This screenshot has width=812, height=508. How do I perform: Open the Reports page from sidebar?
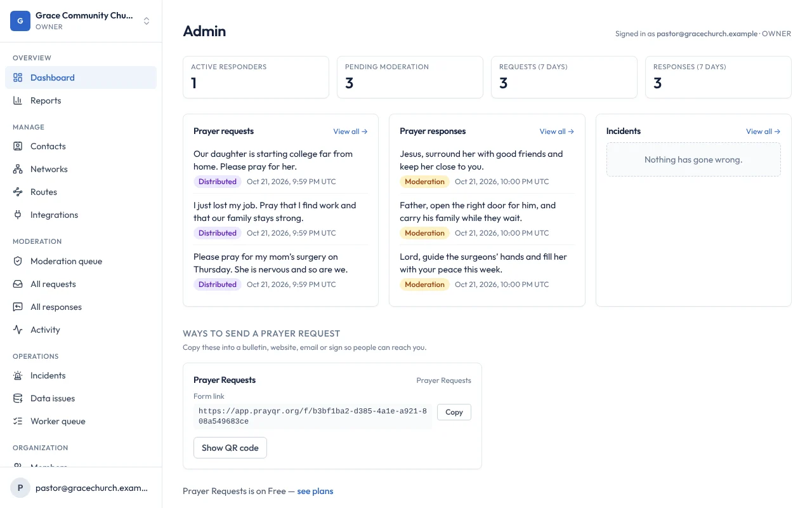[x=81, y=100]
